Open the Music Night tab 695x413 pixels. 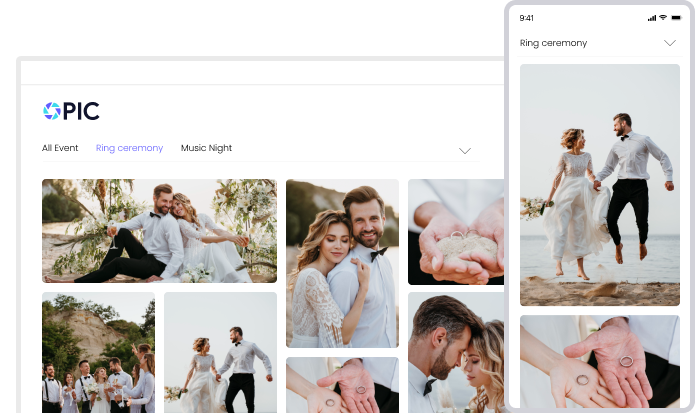pos(206,148)
